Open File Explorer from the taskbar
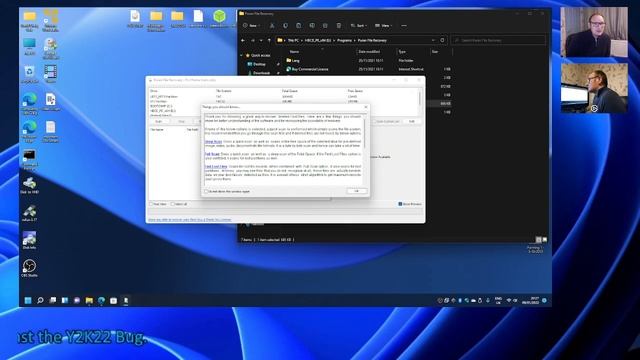 89,300
